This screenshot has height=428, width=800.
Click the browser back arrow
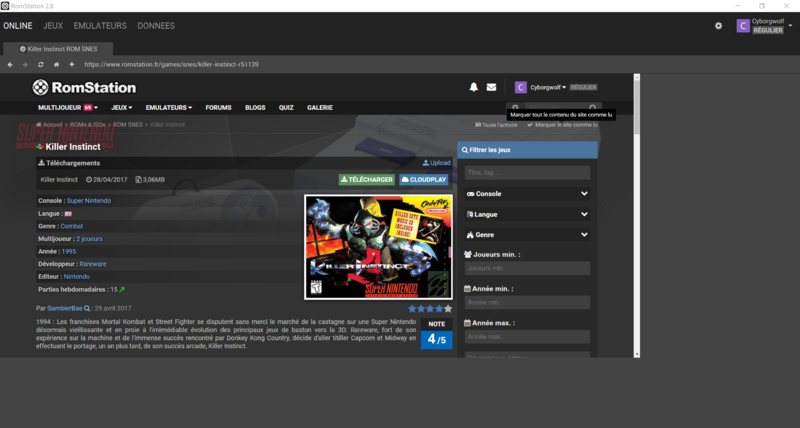10,64
